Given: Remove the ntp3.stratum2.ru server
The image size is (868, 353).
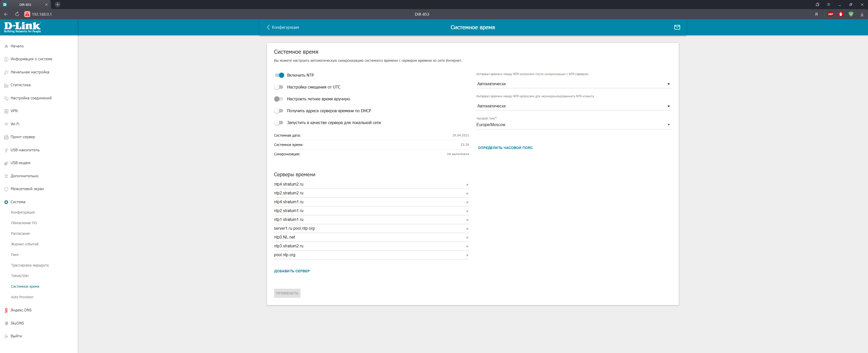Looking at the screenshot, I should coord(467,247).
